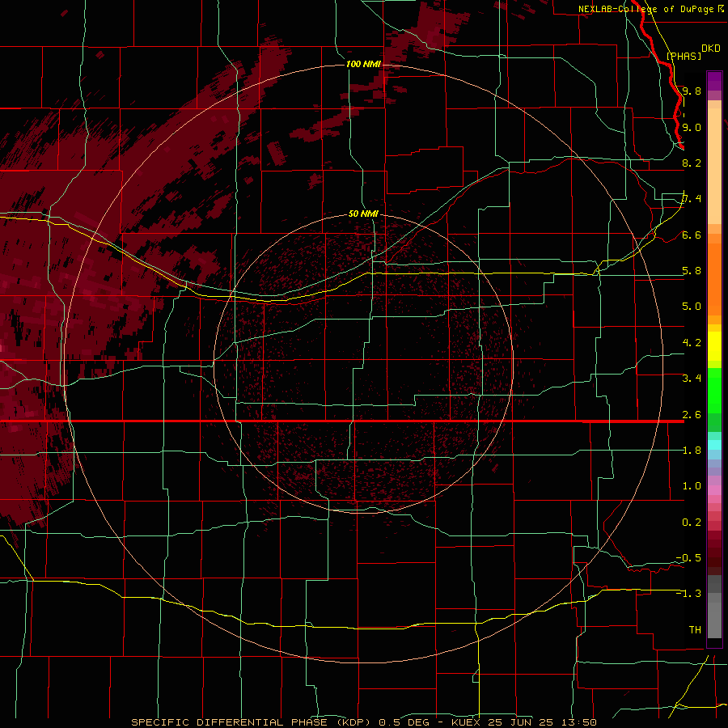Click the 3.4 legend value
This screenshot has width=728, height=728.
click(x=692, y=379)
